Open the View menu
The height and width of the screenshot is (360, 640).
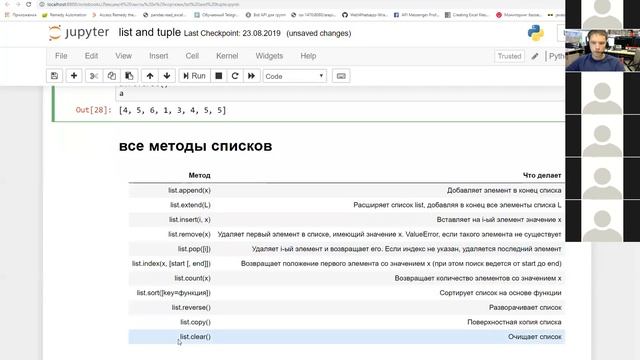click(123, 56)
